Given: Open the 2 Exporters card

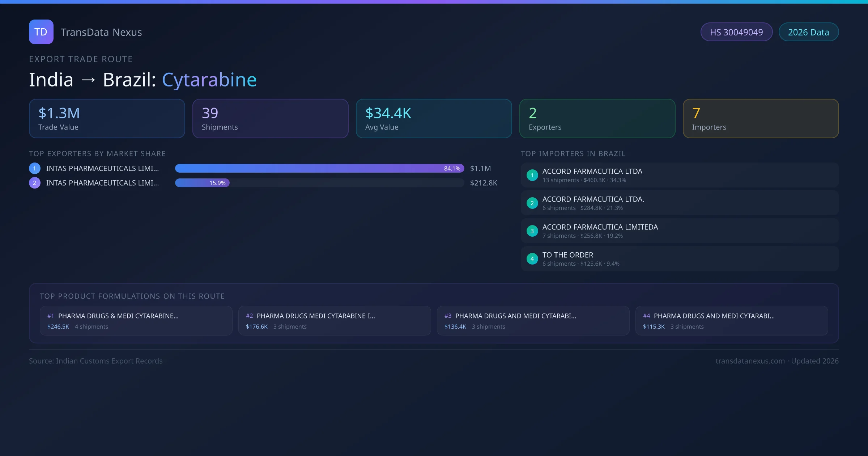Looking at the screenshot, I should [x=597, y=119].
